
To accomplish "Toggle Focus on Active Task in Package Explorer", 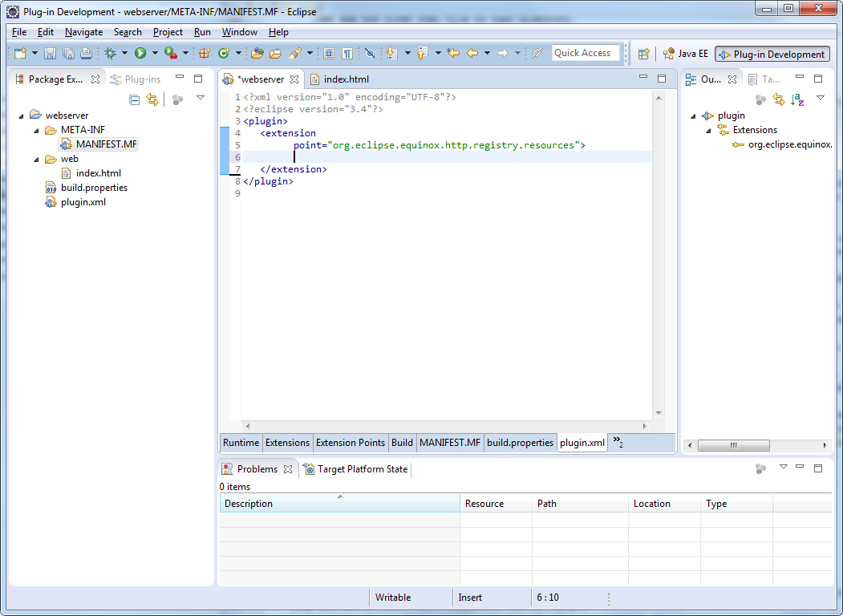I will (x=177, y=99).
